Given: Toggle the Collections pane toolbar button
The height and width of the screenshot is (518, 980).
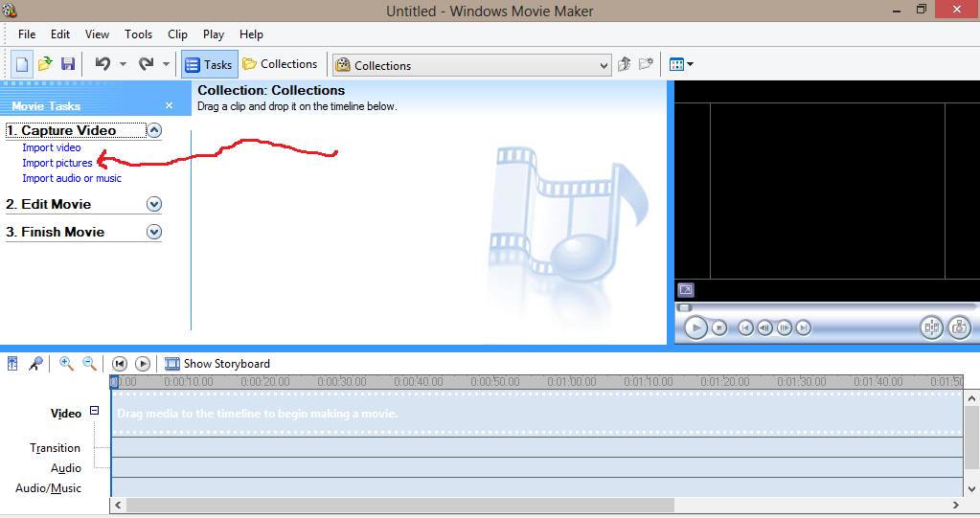Looking at the screenshot, I should (x=280, y=64).
